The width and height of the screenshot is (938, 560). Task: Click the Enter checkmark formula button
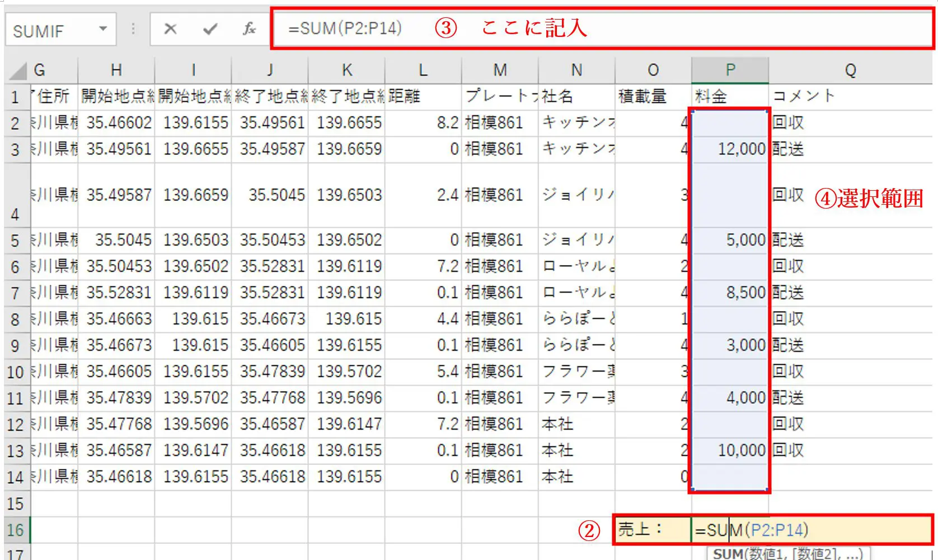(x=210, y=29)
